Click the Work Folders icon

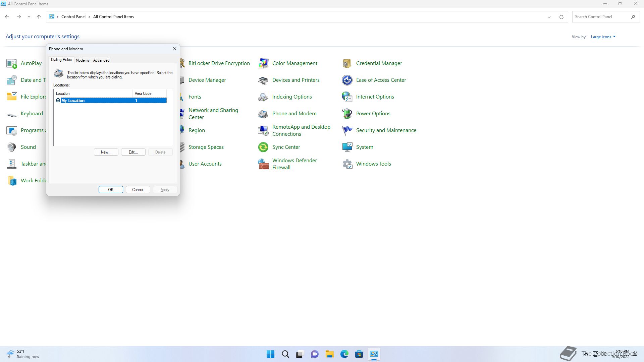coord(12,181)
